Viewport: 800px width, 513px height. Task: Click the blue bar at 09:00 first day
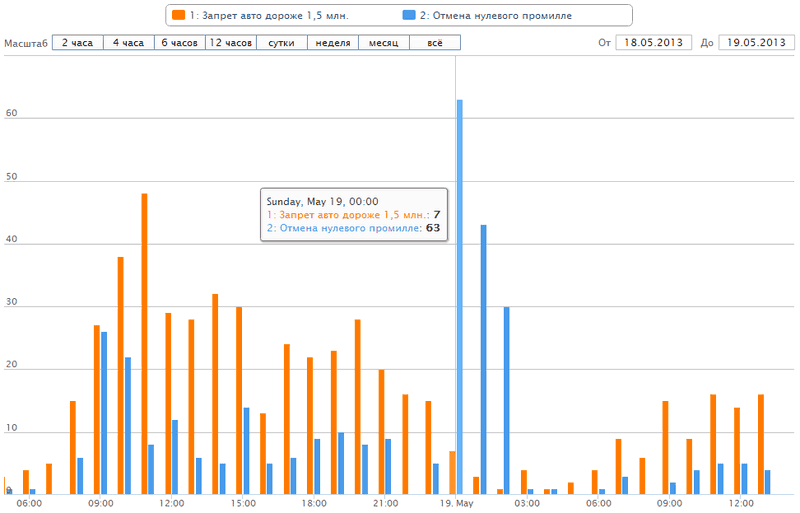click(x=104, y=413)
